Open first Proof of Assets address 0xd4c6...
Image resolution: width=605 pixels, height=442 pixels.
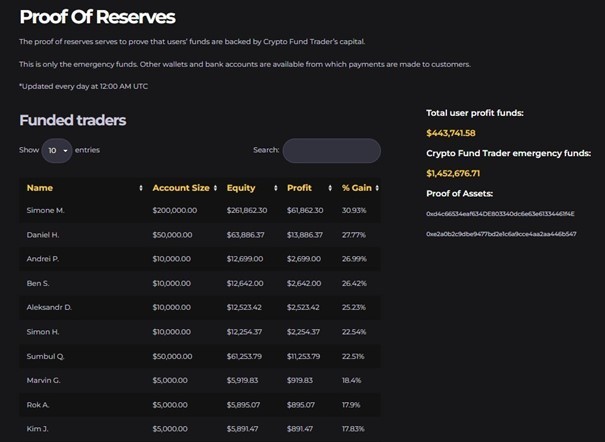[x=500, y=214]
